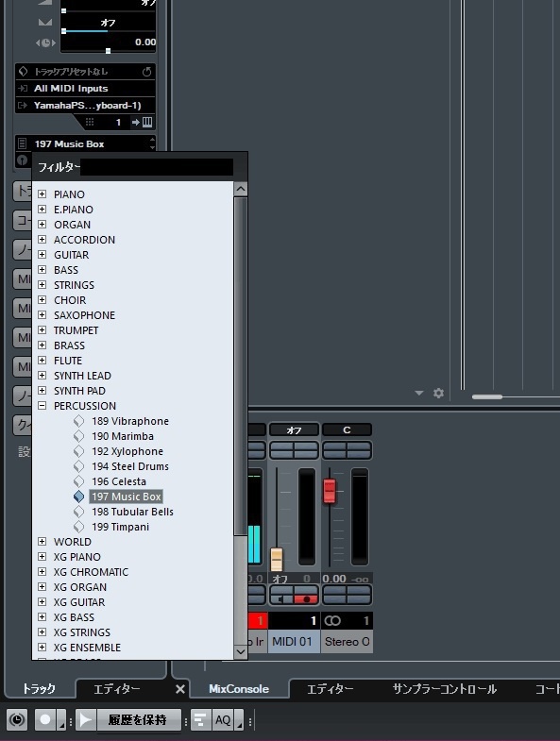Click the MIDI input routing arrow icon
Viewport: 560px width, 741px height.
point(23,89)
